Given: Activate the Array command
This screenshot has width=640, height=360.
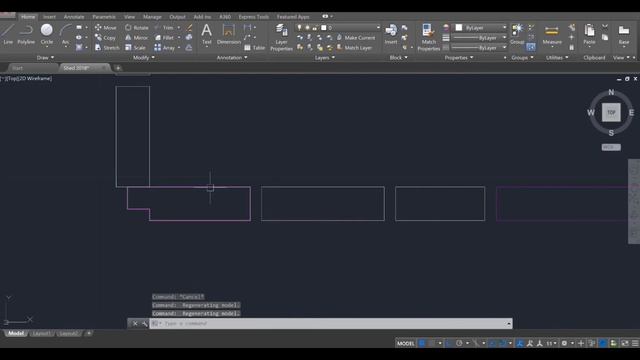Looking at the screenshot, I should (165, 48).
